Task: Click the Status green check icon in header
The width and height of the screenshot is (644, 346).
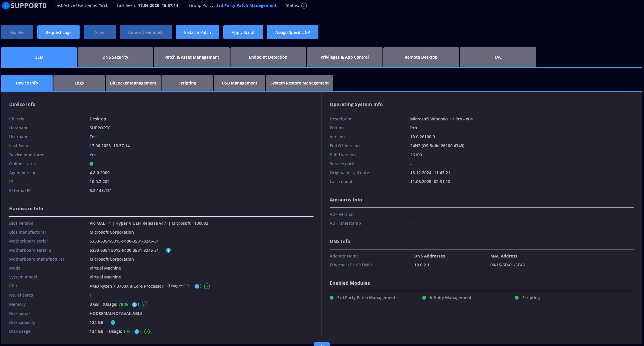Action: coord(304,6)
